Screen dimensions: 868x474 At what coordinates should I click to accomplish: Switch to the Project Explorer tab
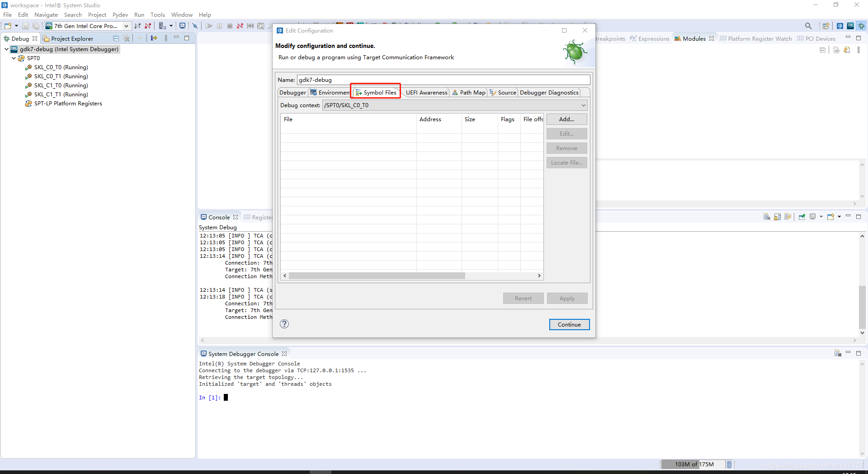[x=68, y=38]
